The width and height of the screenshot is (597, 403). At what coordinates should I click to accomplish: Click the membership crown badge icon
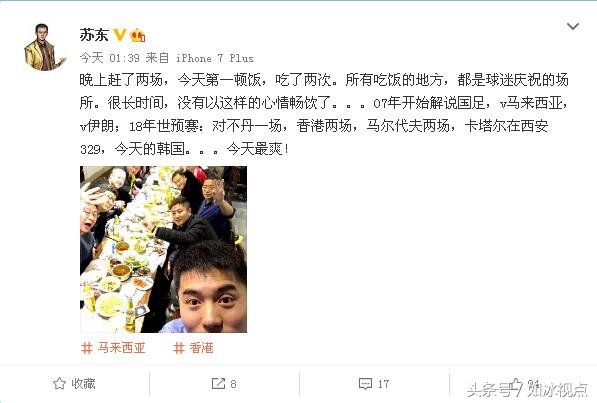coord(138,35)
